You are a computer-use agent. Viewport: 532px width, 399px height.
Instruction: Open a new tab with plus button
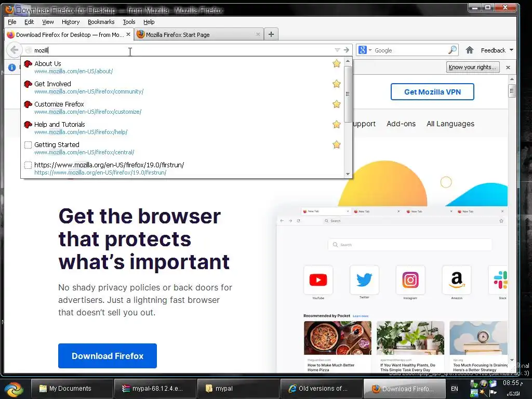271,34
